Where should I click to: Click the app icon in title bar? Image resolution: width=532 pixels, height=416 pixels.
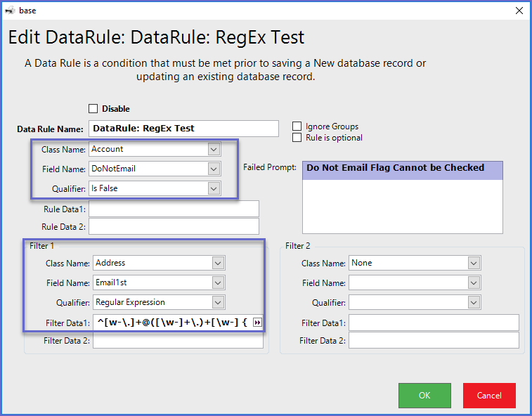pos(10,11)
